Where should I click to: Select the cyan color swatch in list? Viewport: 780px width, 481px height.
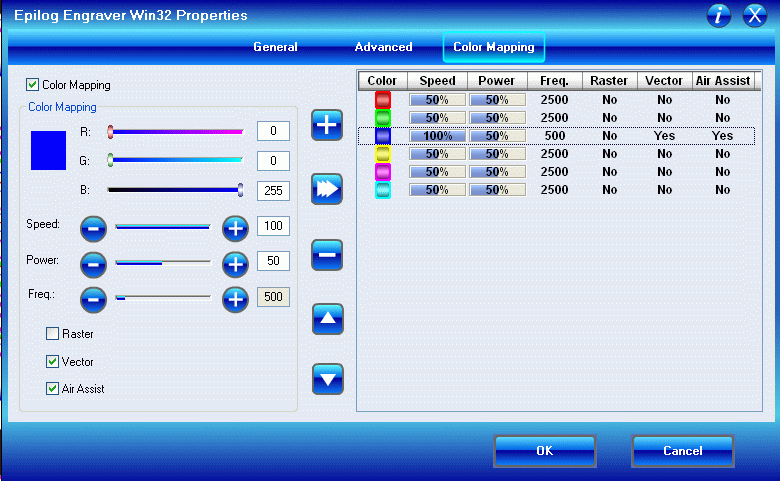pos(383,190)
